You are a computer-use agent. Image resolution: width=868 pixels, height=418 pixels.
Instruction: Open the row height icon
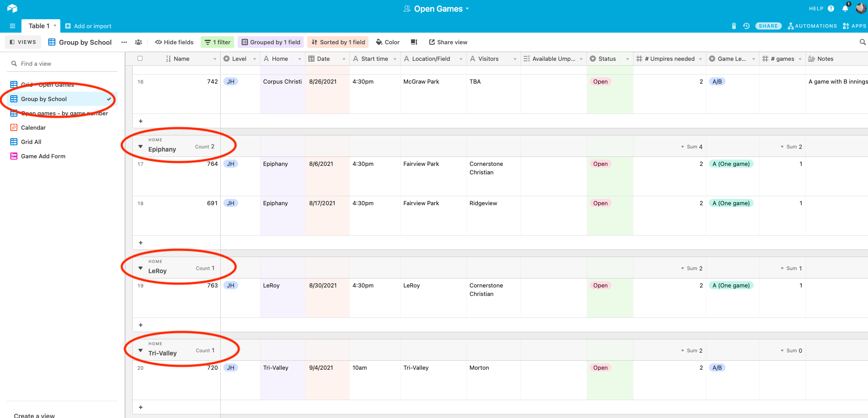pyautogui.click(x=414, y=42)
